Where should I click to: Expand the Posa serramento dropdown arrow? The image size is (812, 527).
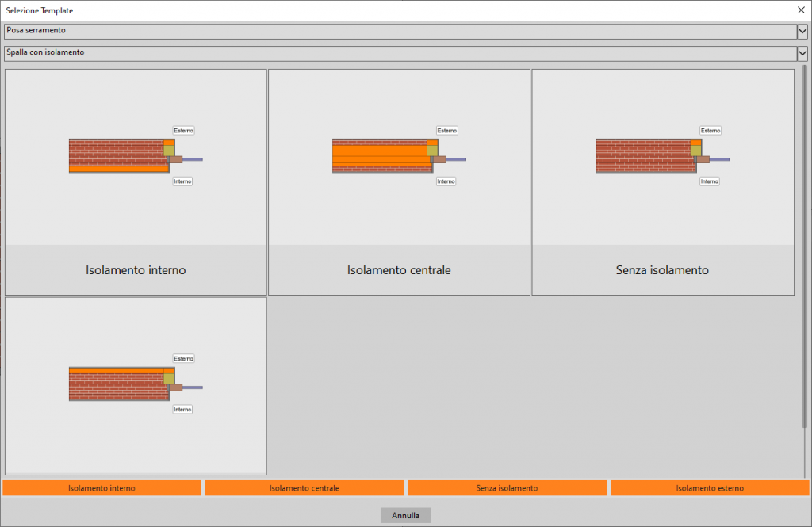802,31
